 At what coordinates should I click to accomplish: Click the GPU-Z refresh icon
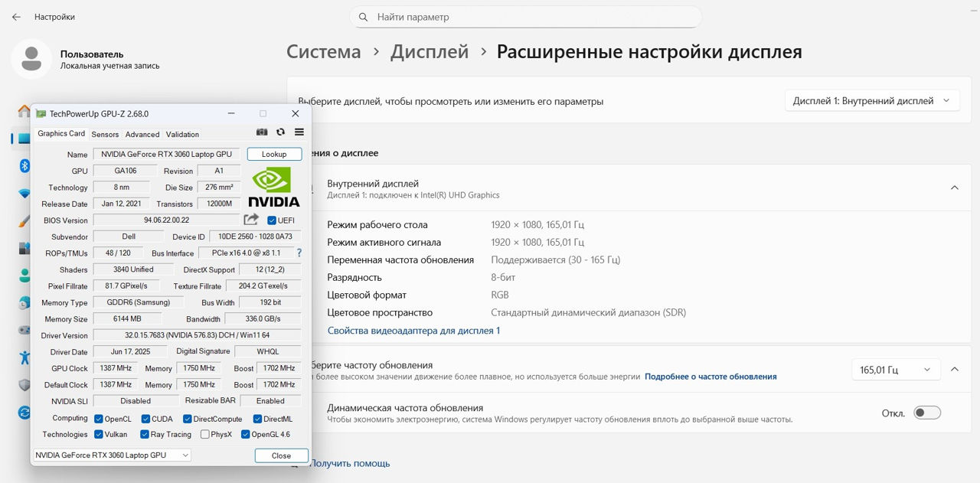point(281,132)
